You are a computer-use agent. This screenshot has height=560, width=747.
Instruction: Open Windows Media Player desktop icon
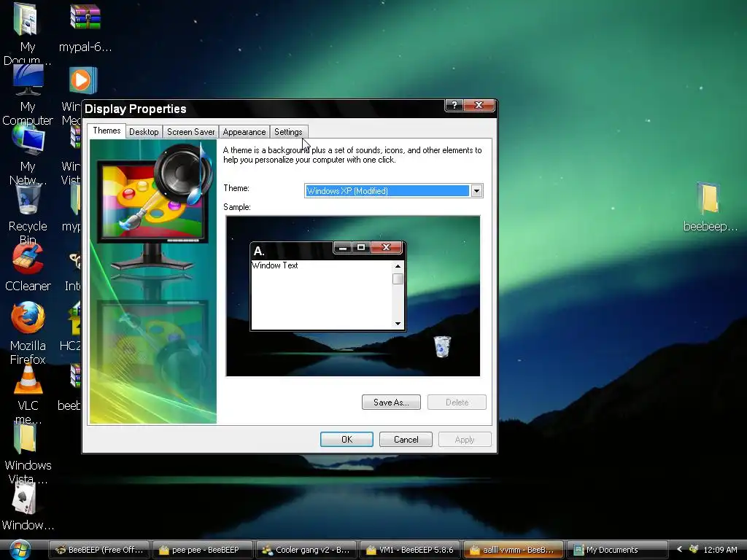pyautogui.click(x=83, y=81)
